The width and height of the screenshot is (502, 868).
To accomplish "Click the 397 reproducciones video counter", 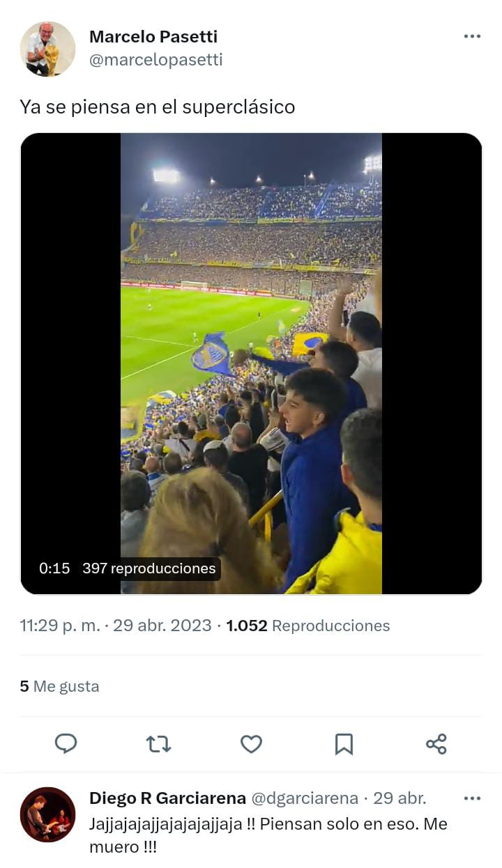I will click(149, 568).
